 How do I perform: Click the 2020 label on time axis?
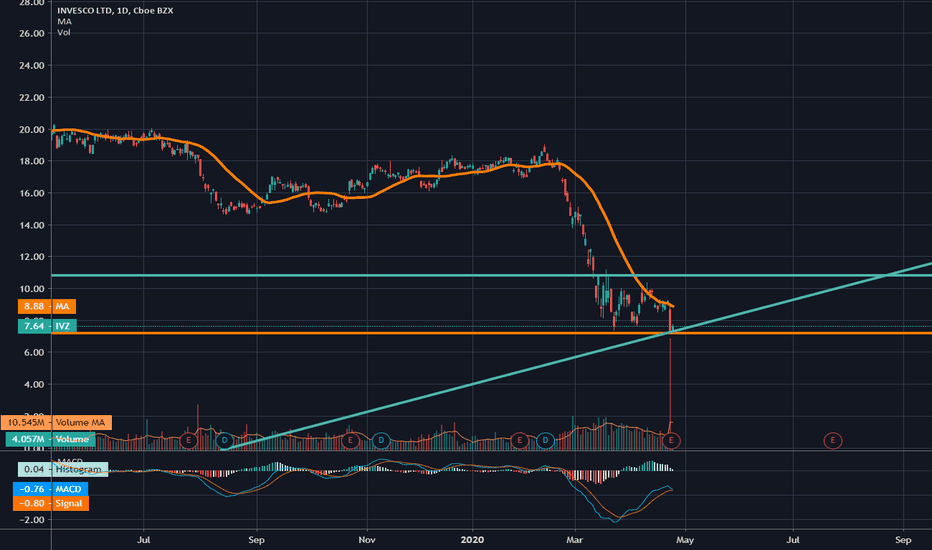[473, 540]
